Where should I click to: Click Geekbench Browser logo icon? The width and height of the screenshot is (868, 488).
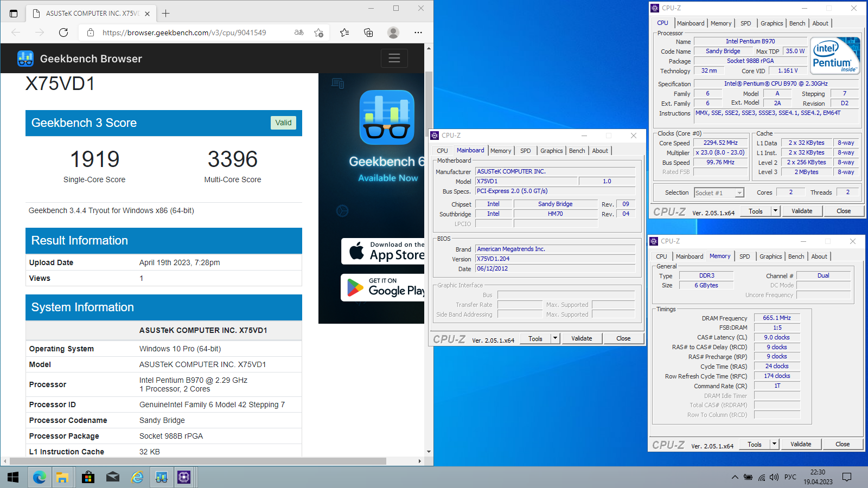coord(25,59)
